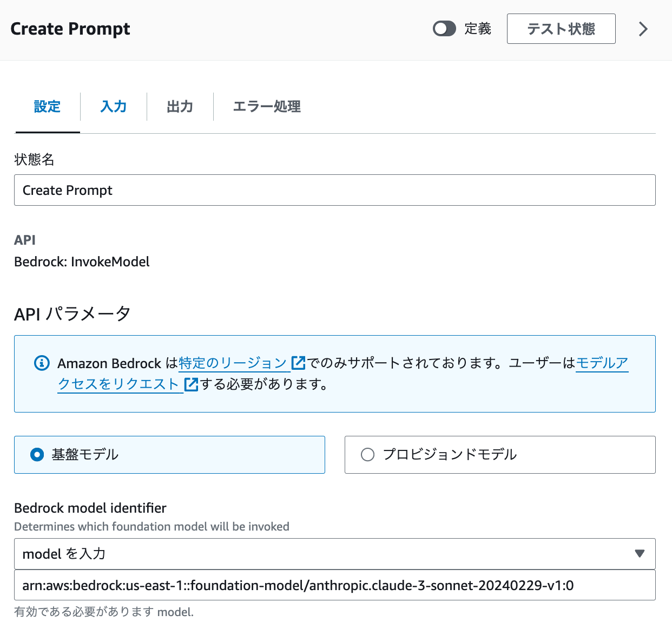Click the Determines which foundation model description
This screenshot has width=672, height=641.
click(x=151, y=526)
